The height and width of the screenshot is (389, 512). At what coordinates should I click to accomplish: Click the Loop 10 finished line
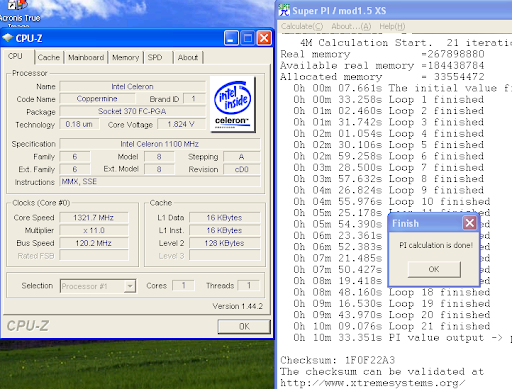[x=392, y=201]
